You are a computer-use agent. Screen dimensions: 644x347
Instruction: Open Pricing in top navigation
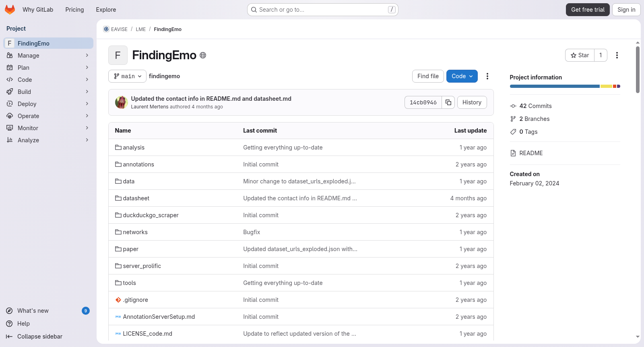75,10
